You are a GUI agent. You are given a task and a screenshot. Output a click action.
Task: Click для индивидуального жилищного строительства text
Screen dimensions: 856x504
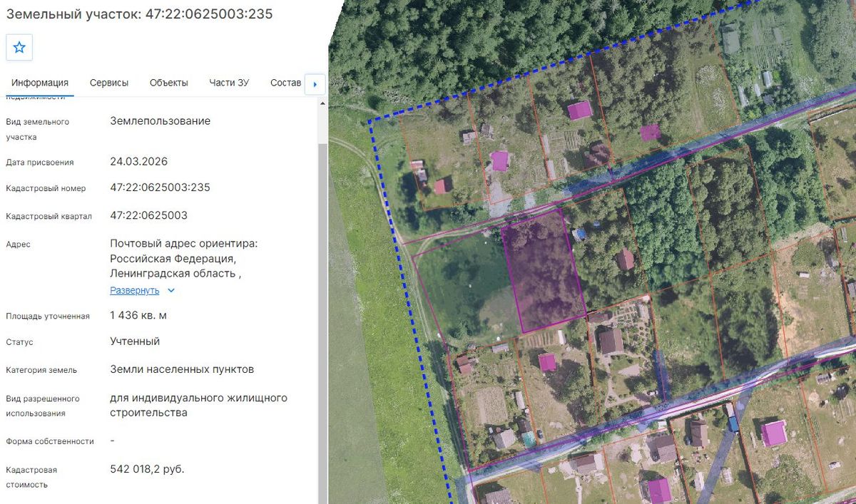(x=198, y=405)
